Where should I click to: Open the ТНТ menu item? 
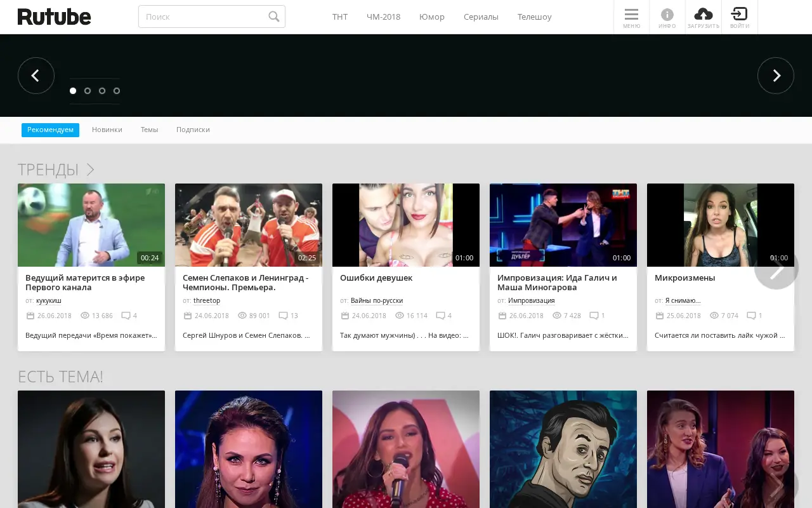[340, 17]
